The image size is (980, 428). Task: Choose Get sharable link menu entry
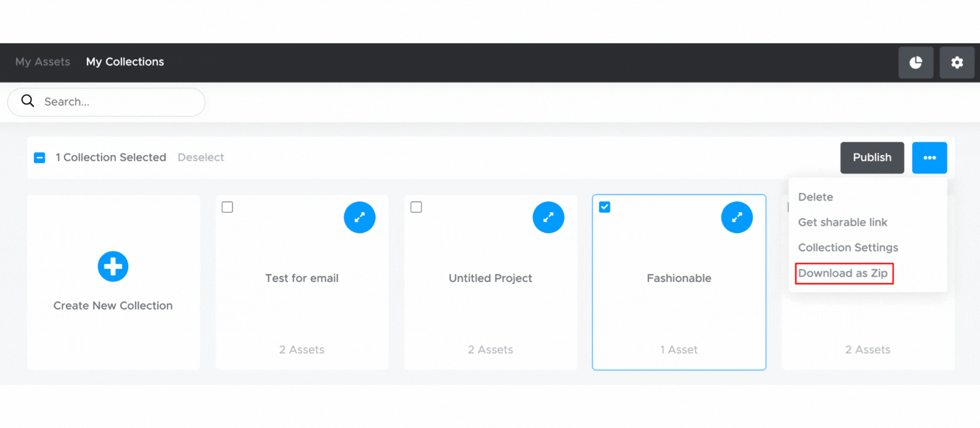pyautogui.click(x=843, y=222)
